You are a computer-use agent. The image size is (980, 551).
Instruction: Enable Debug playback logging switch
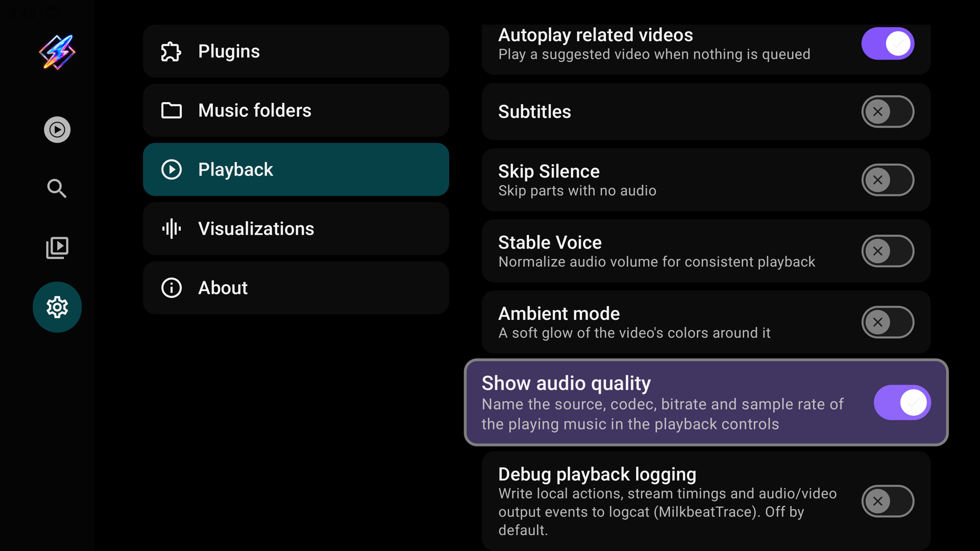[888, 501]
